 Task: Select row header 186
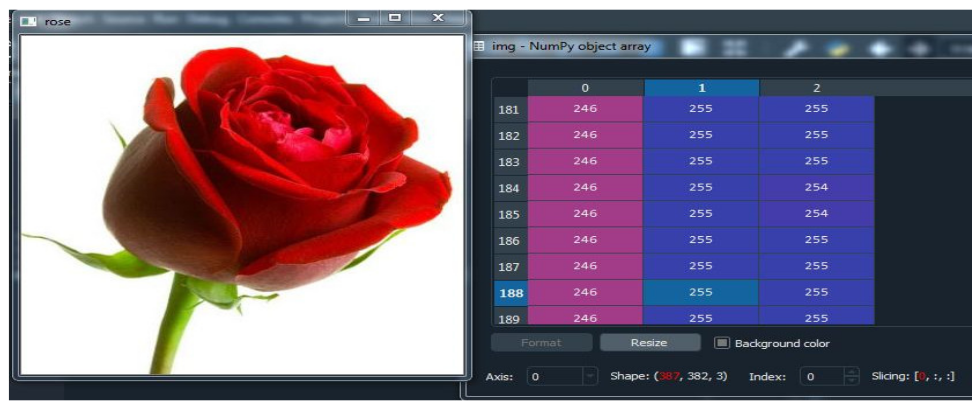(511, 241)
